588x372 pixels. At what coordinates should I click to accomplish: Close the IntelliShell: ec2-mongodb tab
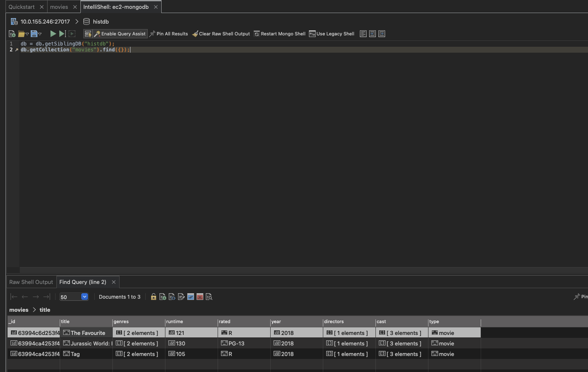156,7
